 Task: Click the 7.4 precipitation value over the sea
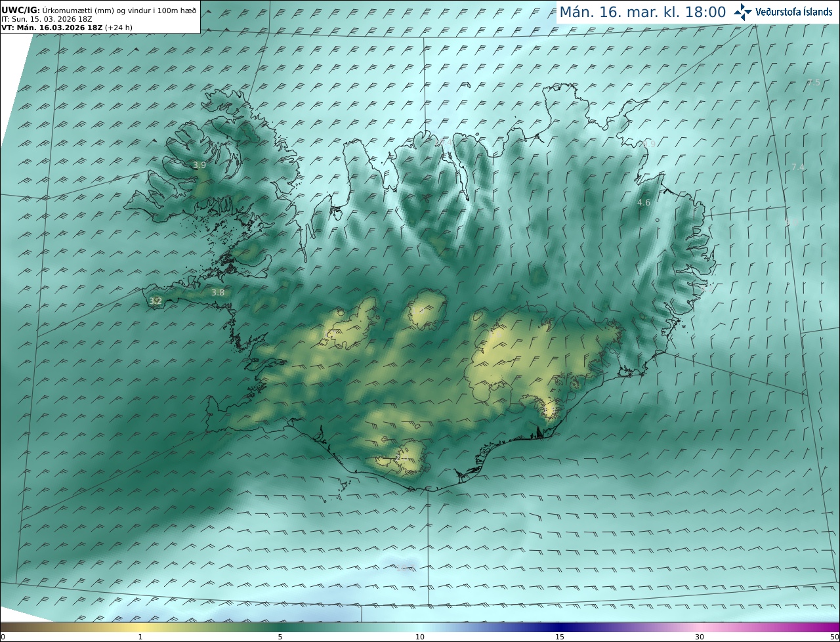pyautogui.click(x=797, y=167)
